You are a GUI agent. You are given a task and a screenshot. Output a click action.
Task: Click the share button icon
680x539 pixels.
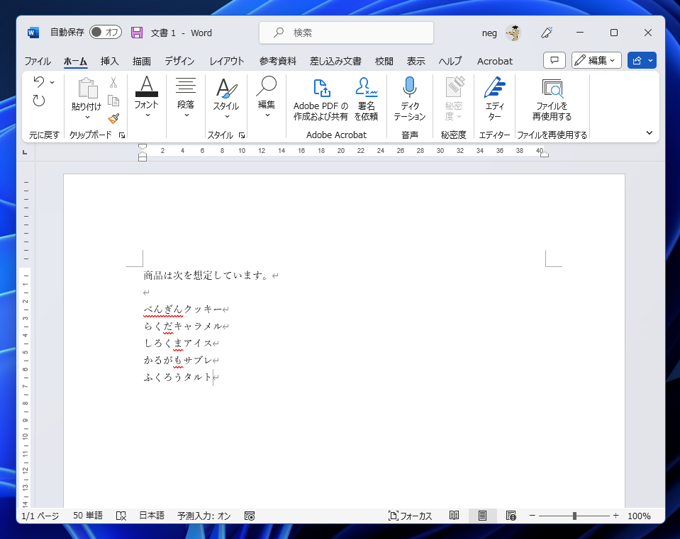point(637,61)
